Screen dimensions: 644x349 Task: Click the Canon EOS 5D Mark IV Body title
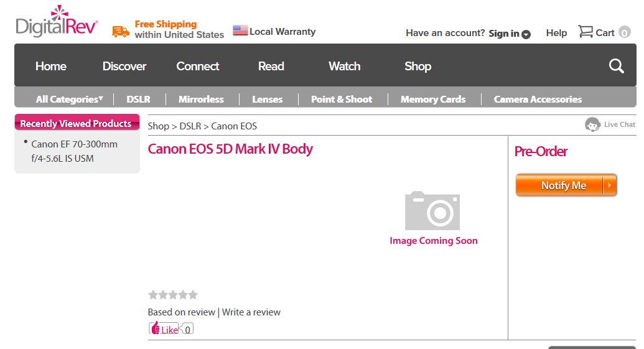pyautogui.click(x=230, y=149)
